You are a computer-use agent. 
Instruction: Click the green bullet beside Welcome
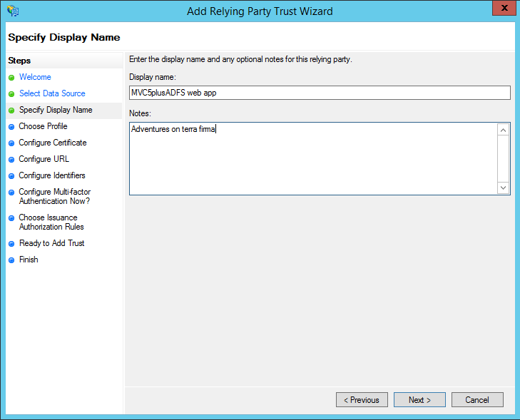11,78
